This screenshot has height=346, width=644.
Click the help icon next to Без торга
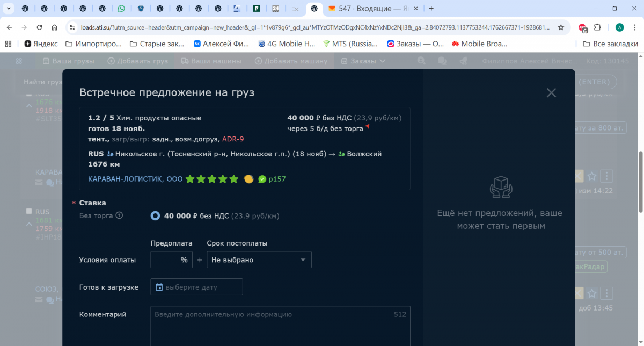coord(119,215)
